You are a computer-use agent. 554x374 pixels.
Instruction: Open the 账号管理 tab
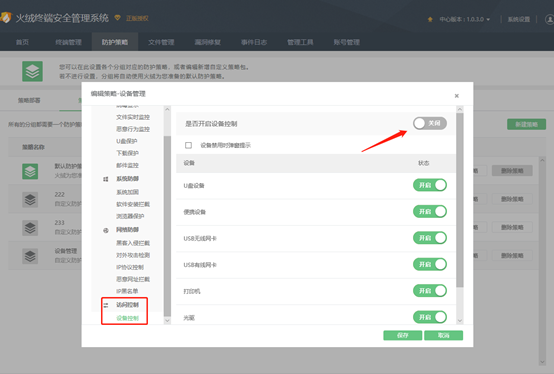click(346, 42)
